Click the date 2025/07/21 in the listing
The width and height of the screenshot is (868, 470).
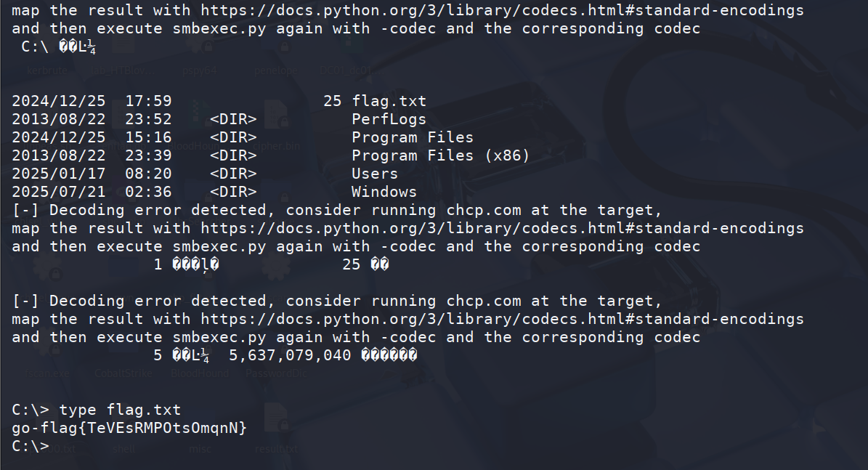coord(59,192)
